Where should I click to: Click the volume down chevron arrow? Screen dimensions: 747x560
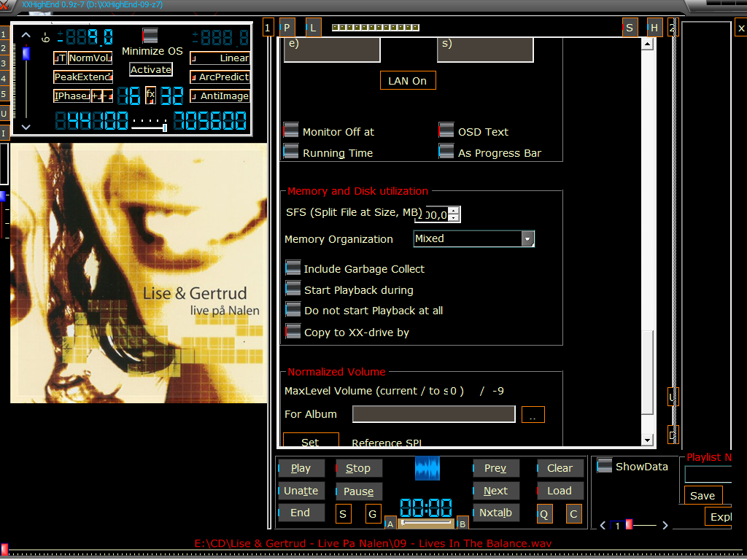pyautogui.click(x=26, y=127)
